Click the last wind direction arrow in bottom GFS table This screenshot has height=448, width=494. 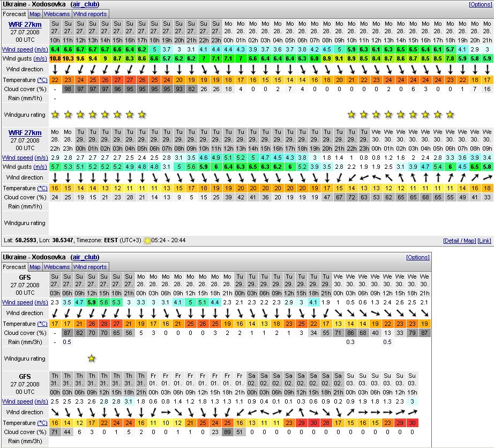pos(412,412)
